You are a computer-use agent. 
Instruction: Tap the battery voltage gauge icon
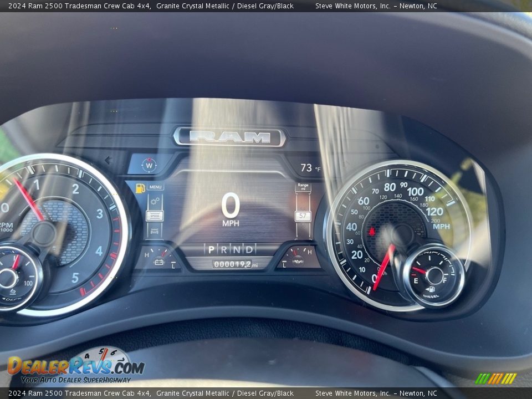point(159,262)
